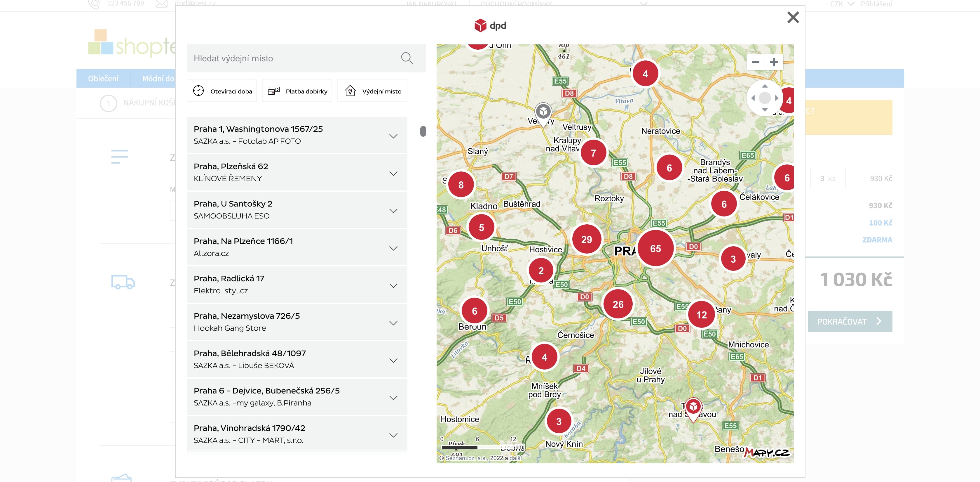The image size is (980, 482).
Task: Zoom out the map with minus button
Action: tap(756, 62)
